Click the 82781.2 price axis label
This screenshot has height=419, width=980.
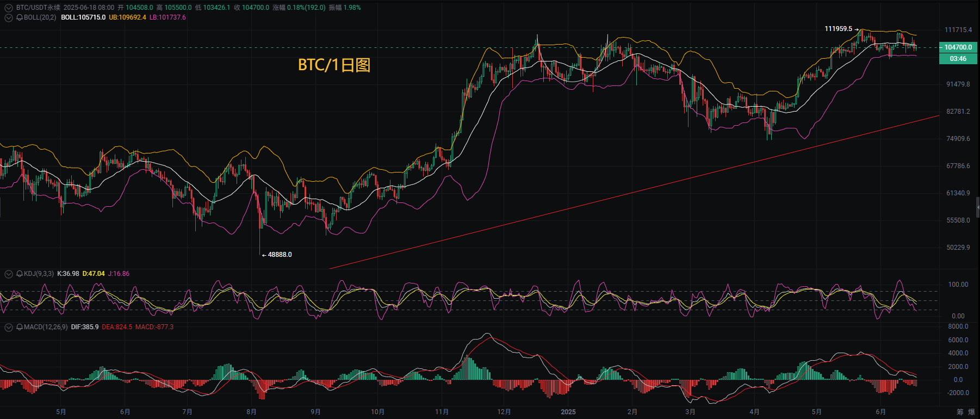(x=958, y=112)
